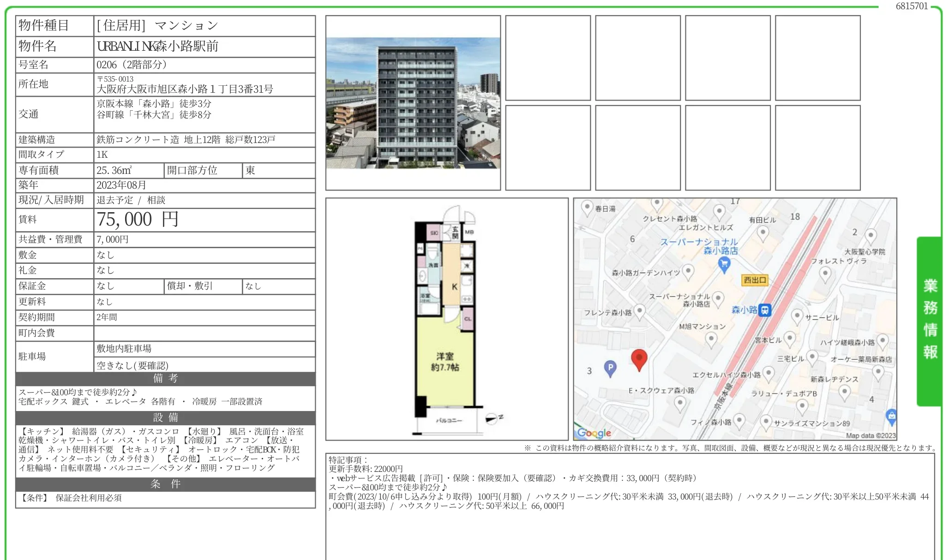Select the access line 谷町線「千林大宮」徒歩8分
This screenshot has height=560, width=949.
154,114
